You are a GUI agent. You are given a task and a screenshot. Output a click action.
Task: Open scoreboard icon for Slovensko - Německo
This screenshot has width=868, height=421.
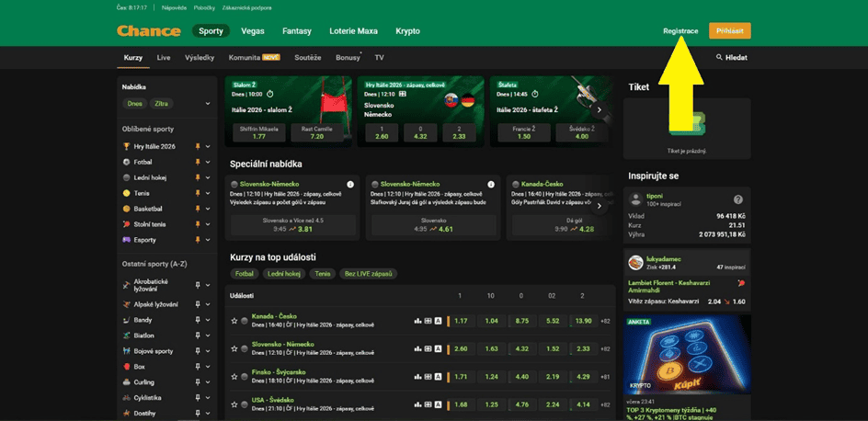[x=428, y=348]
